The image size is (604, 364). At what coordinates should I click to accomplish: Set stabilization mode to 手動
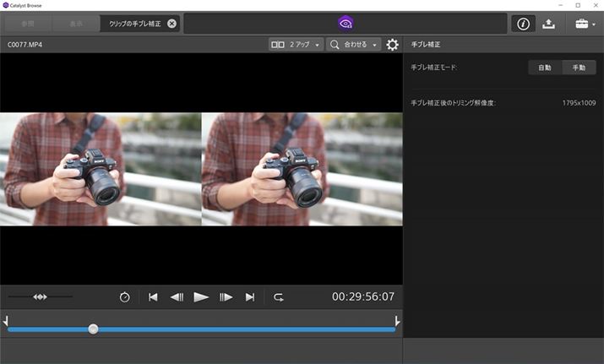pos(579,68)
